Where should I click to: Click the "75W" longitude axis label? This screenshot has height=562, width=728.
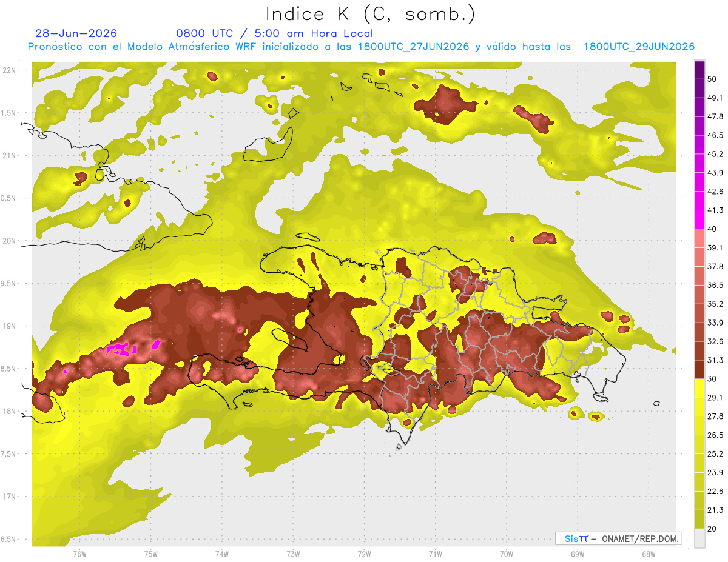point(151,554)
